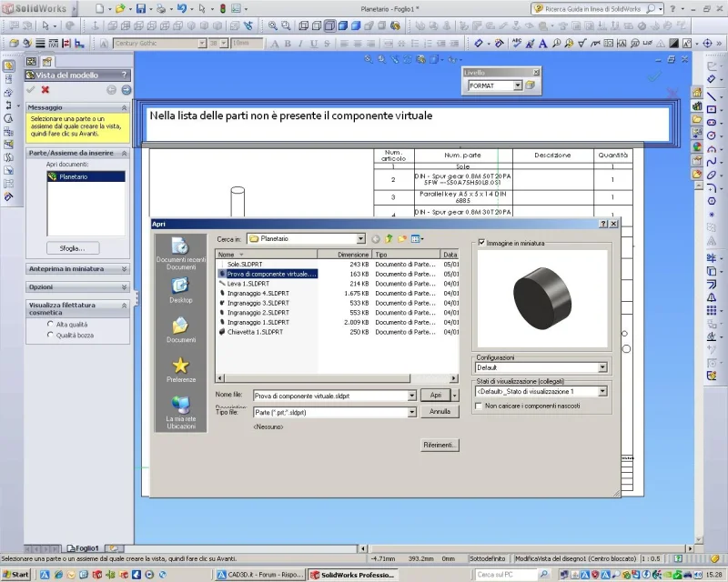
Task: Select Chiavetta 1.SLDPRT in file list
Action: [255, 332]
